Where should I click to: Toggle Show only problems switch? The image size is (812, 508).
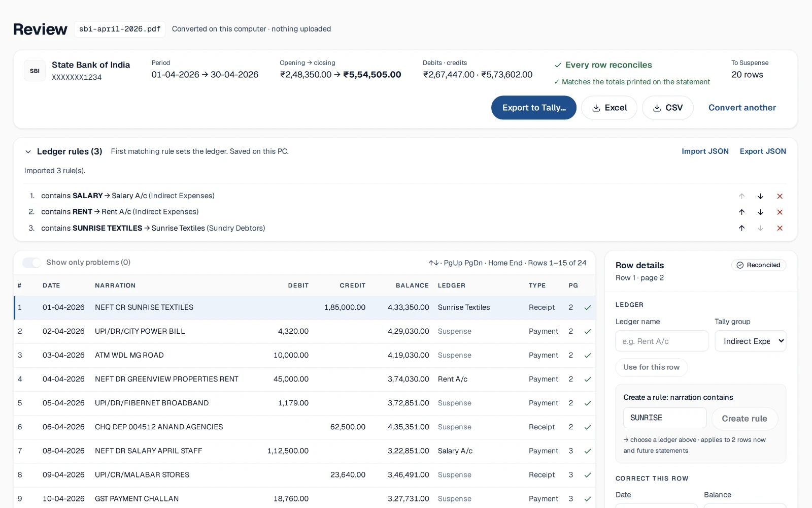[x=31, y=263]
